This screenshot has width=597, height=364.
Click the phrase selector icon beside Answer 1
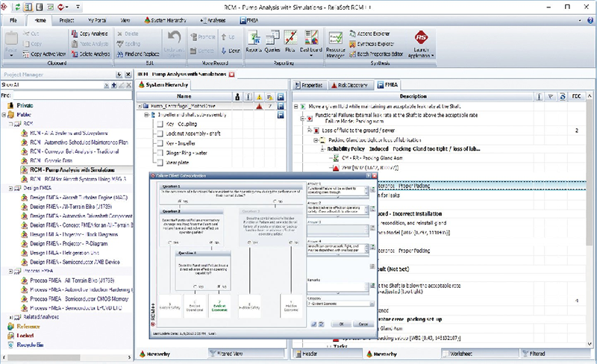tap(372, 189)
